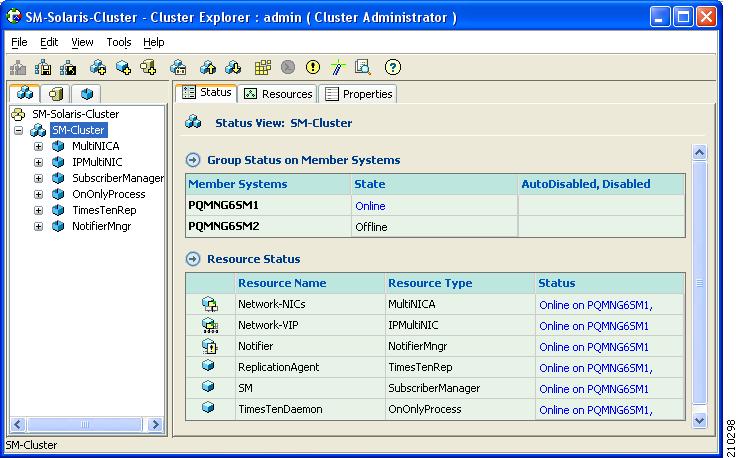The image size is (736, 458).
Task: Click the Network-VIP resource row icon
Action: click(210, 325)
